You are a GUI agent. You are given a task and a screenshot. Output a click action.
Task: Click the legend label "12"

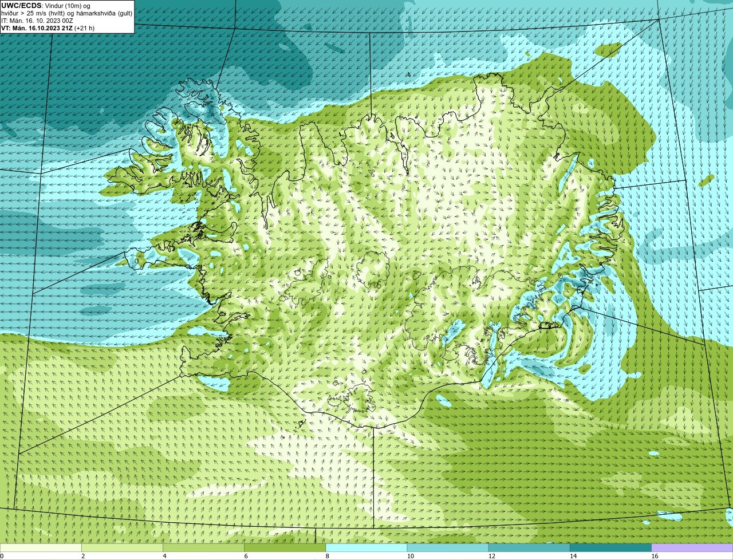(x=492, y=556)
